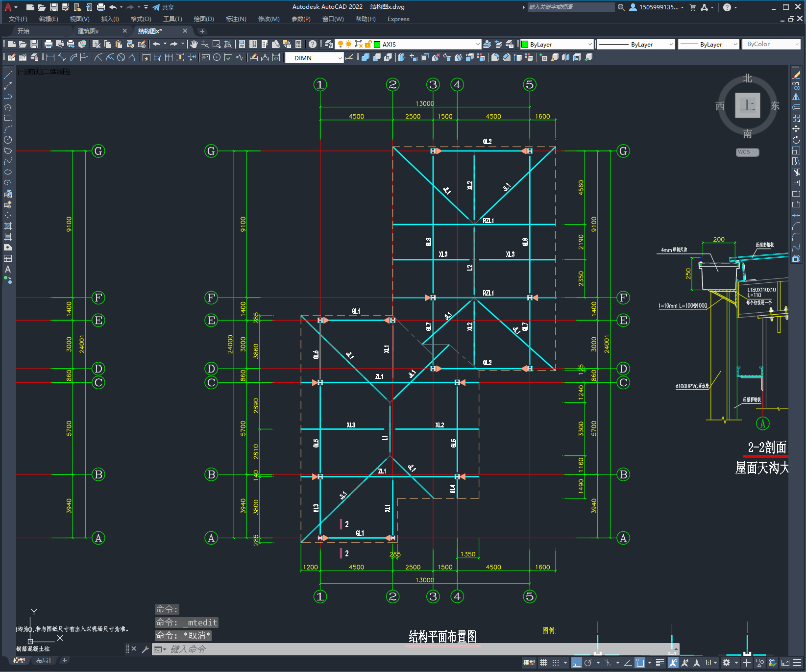Open the ByColor plot style dropdown
This screenshot has height=672, width=806.
(772, 44)
